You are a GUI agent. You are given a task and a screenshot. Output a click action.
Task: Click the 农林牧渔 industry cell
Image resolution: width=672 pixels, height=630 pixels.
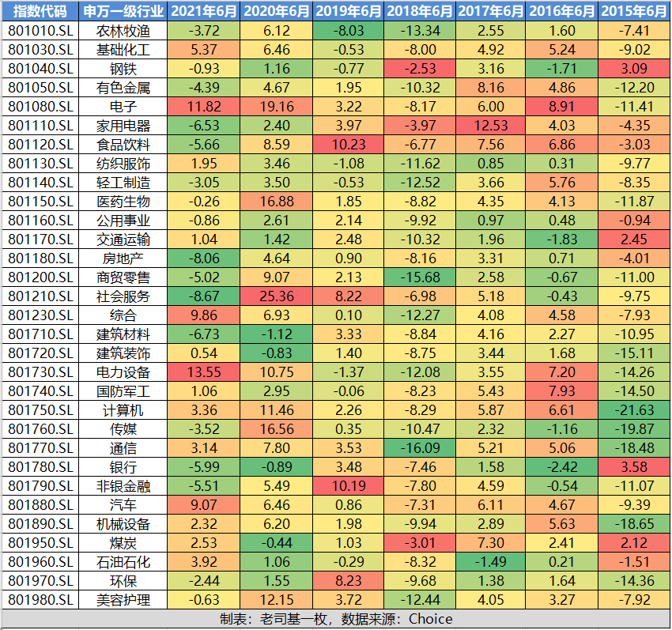123,31
